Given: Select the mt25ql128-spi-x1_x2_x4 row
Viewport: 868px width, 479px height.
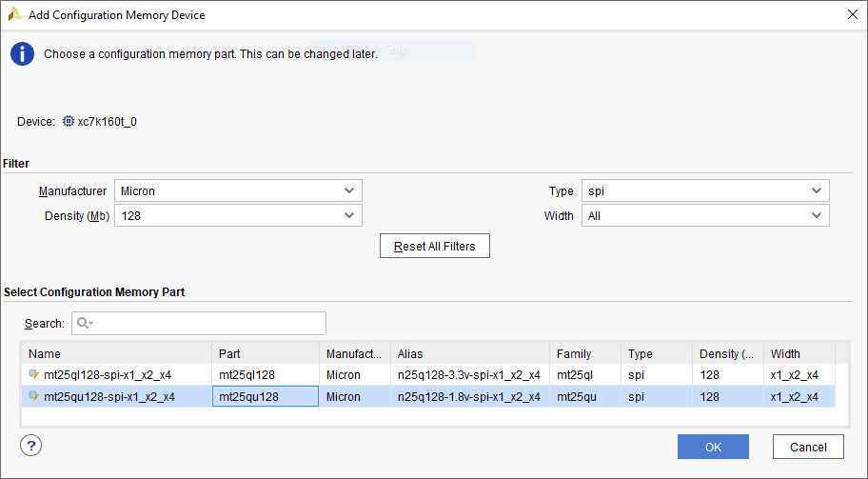Looking at the screenshot, I should tap(116, 375).
